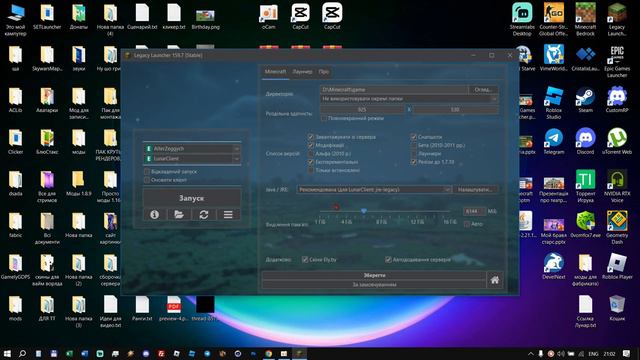640x360 pixels.
Task: Open the hamburger menu icon below Запуск
Action: tap(228, 214)
